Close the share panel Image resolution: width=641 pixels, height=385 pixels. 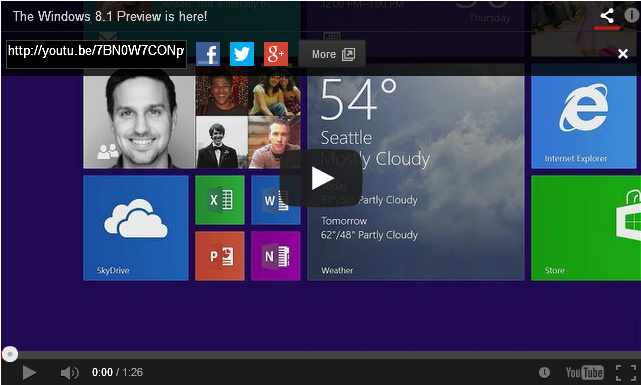(623, 54)
